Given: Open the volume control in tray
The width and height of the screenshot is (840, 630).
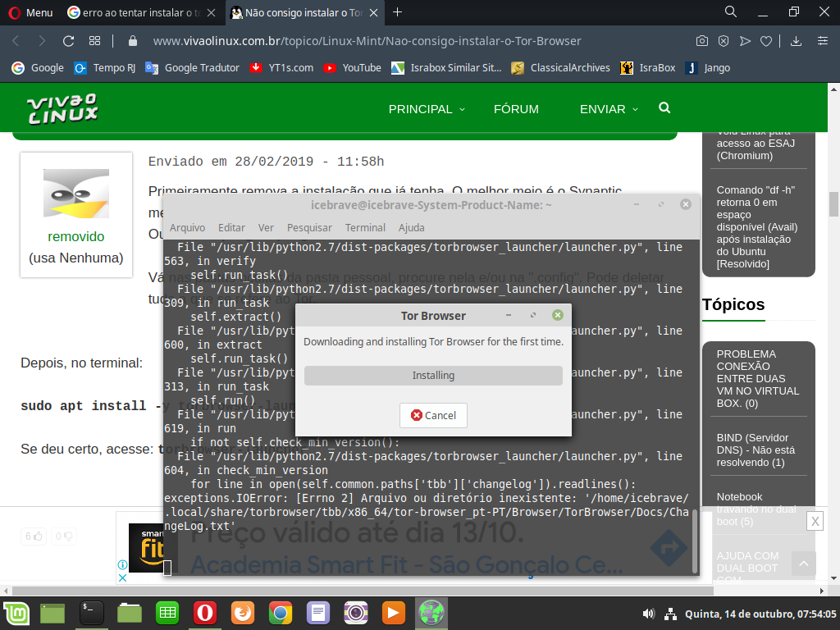Looking at the screenshot, I should click(x=648, y=614).
